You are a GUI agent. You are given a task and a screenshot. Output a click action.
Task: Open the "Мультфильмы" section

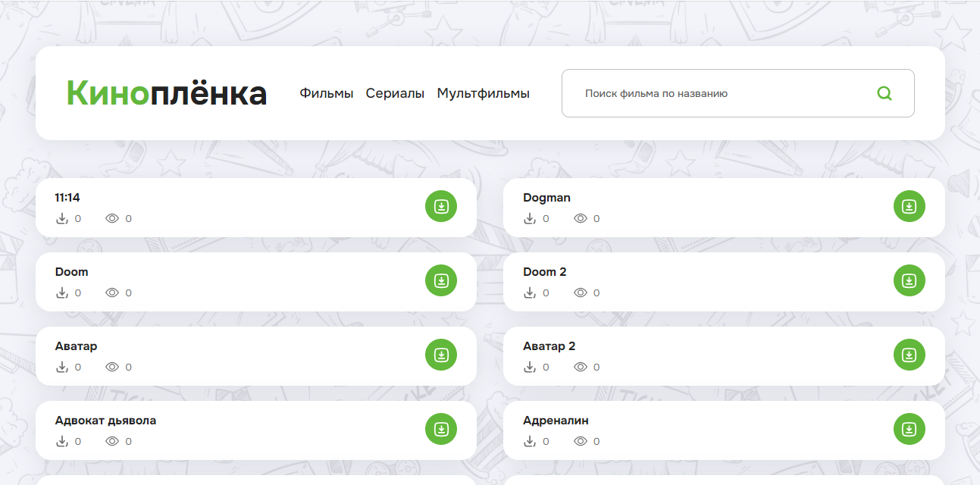[482, 93]
